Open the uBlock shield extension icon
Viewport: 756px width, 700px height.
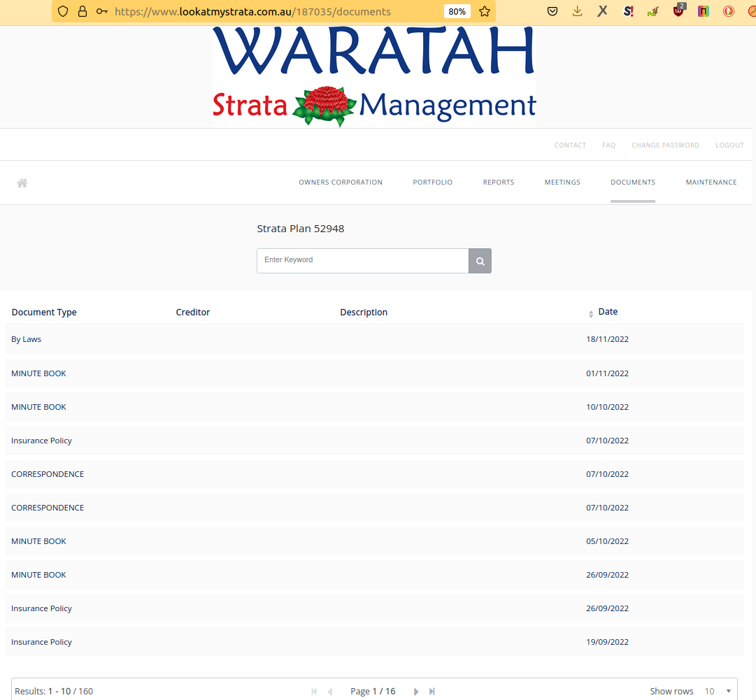[678, 10]
